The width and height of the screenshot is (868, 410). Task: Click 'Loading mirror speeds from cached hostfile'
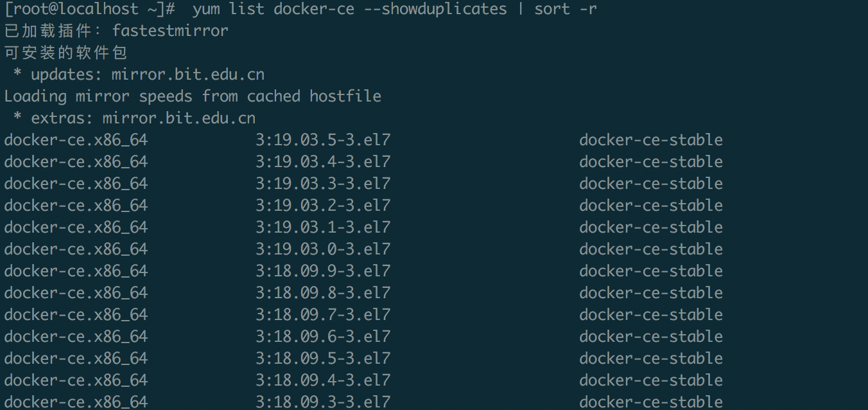click(193, 96)
